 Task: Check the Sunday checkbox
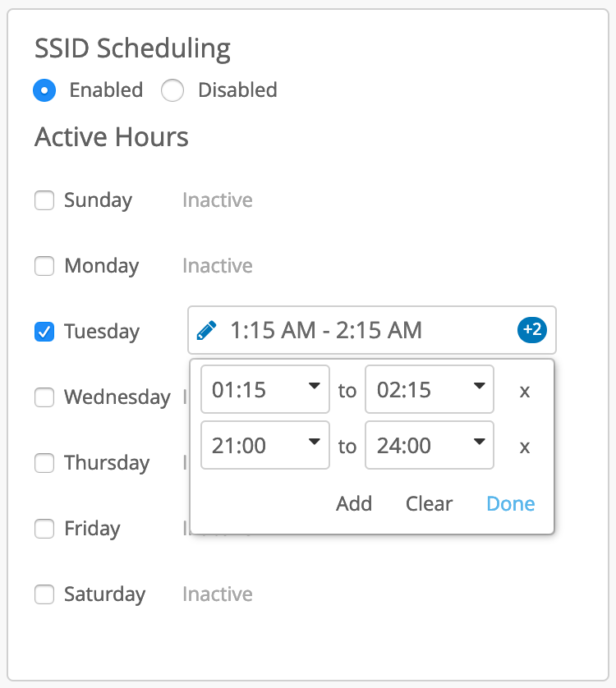[x=44, y=200]
